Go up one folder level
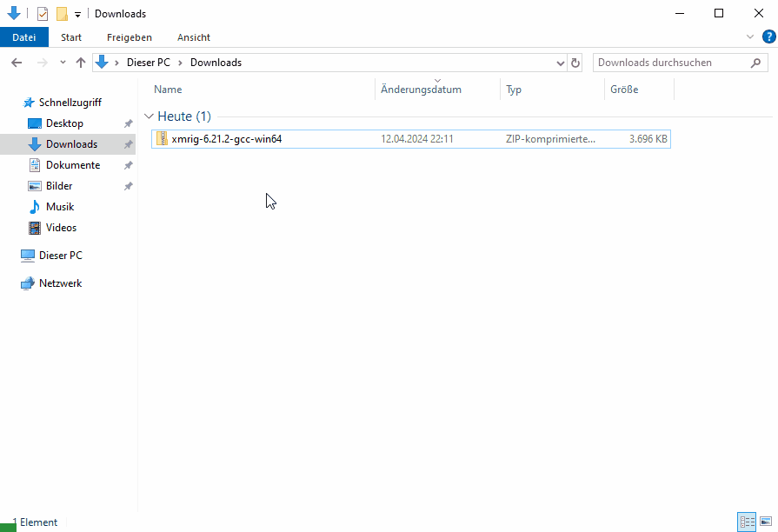This screenshot has width=778, height=532. click(80, 63)
